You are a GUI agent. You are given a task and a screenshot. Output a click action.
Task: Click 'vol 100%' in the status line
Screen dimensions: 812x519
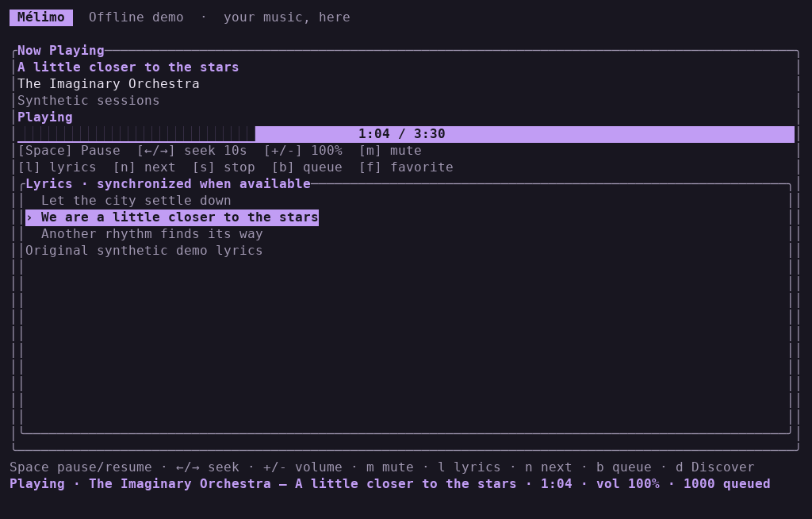coord(628,484)
